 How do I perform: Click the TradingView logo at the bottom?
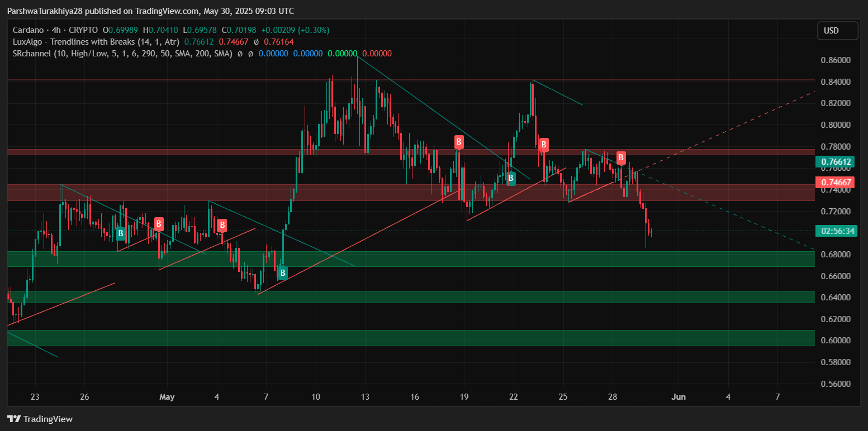click(40, 419)
